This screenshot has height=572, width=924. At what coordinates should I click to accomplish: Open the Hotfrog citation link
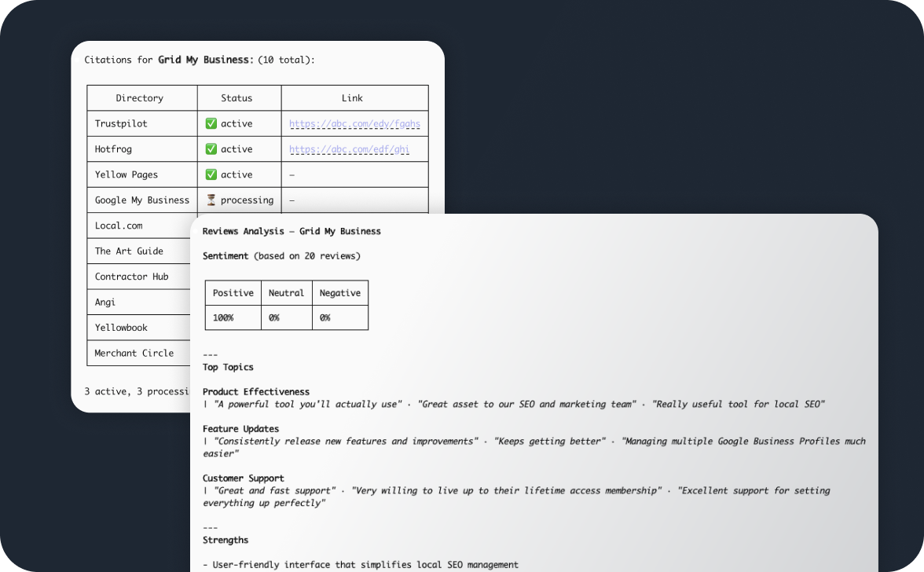click(x=350, y=149)
